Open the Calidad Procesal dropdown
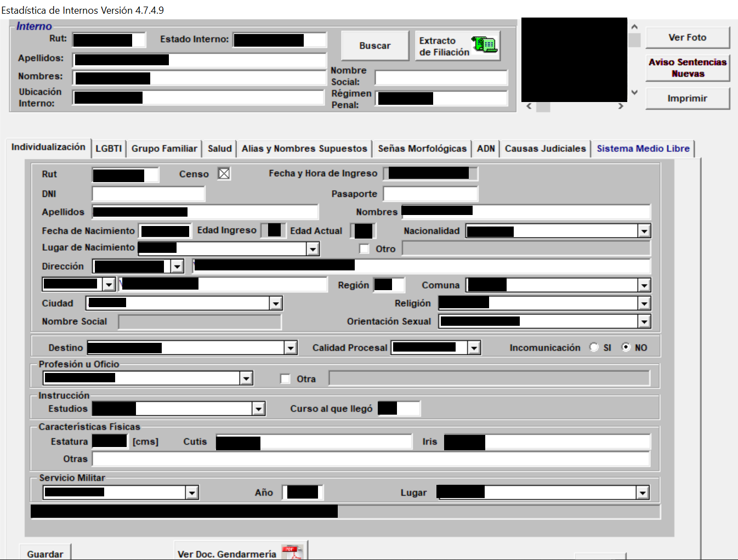Image resolution: width=738 pixels, height=560 pixels. coord(474,348)
